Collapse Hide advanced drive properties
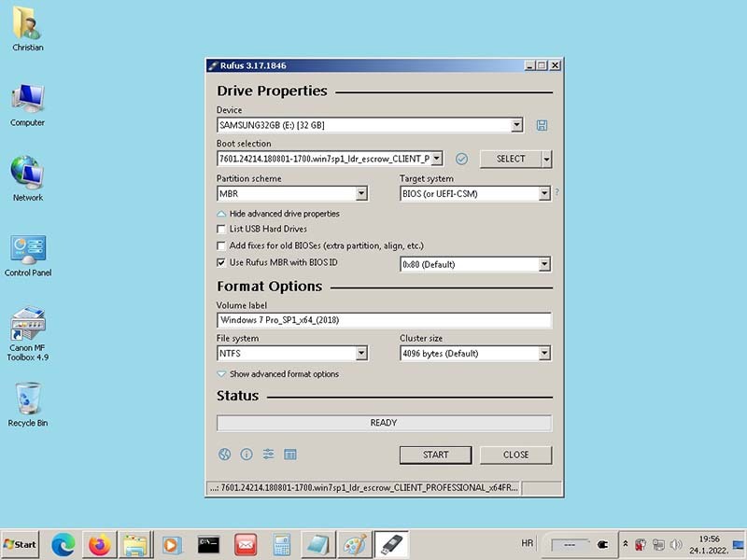The height and width of the screenshot is (560, 747). [x=278, y=214]
